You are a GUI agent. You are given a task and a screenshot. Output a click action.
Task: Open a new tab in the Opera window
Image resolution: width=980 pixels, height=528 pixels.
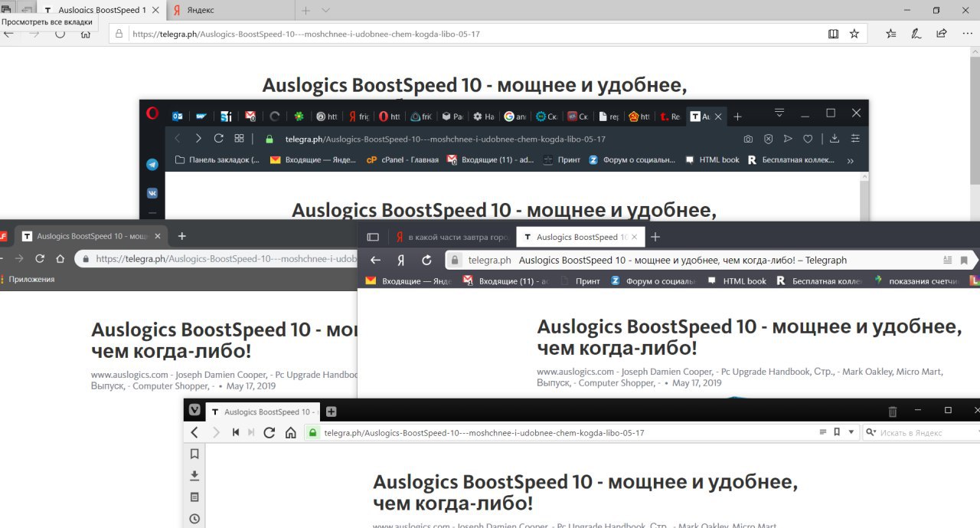pyautogui.click(x=737, y=116)
